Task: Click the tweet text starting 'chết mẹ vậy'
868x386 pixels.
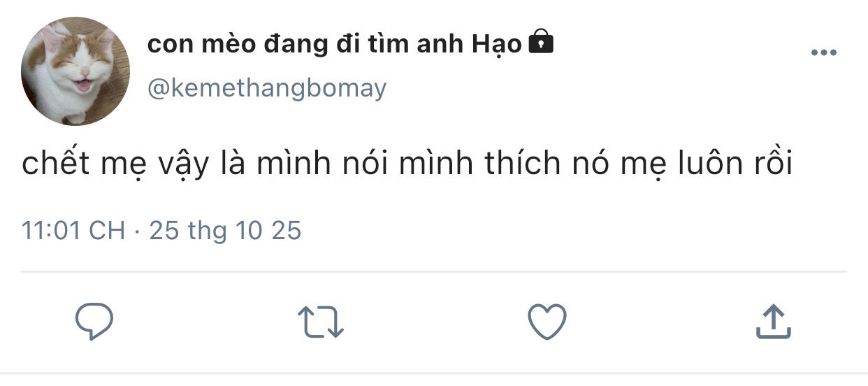Action: 407,164
